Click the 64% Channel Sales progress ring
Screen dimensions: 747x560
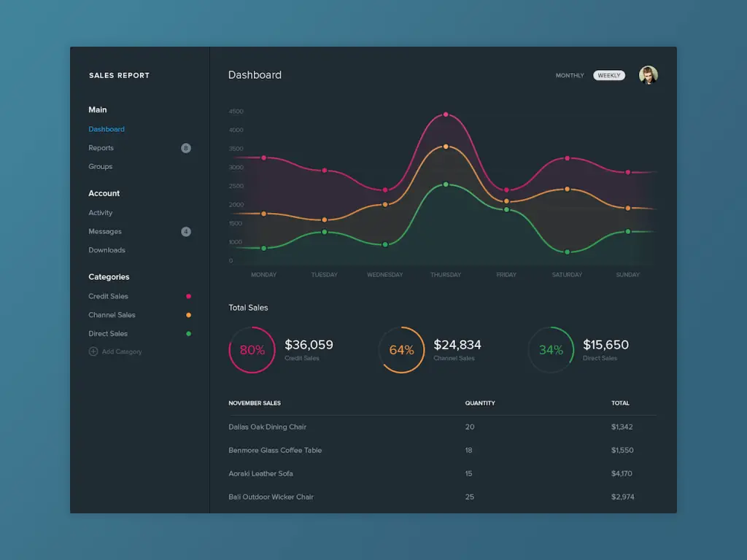(401, 350)
